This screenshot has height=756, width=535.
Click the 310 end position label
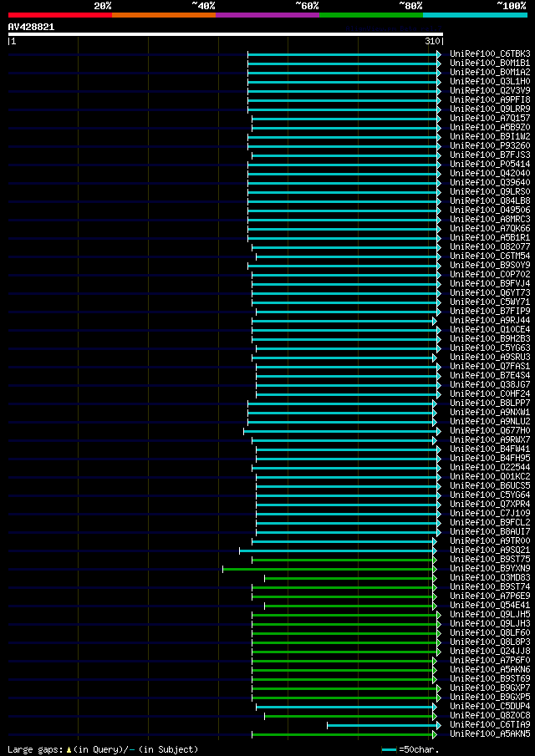434,42
